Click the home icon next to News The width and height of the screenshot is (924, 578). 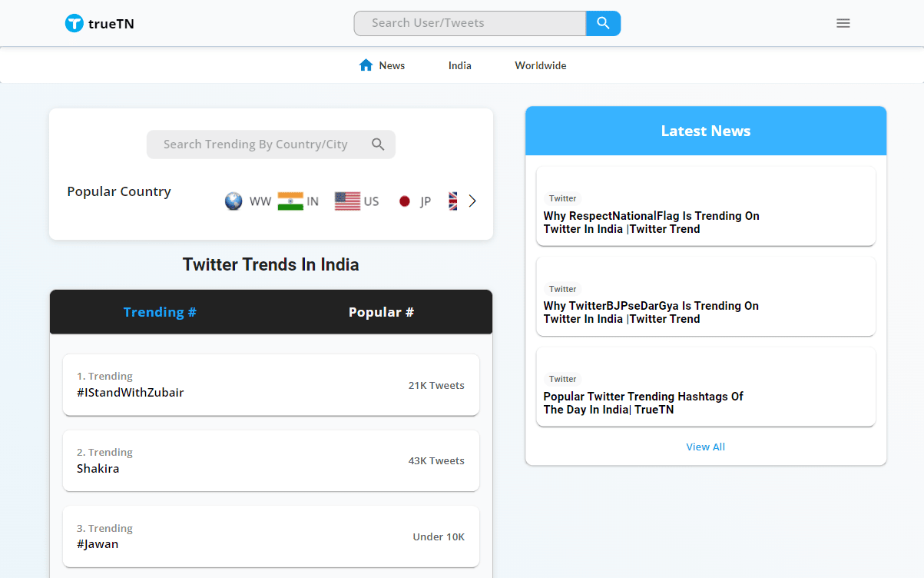(366, 65)
